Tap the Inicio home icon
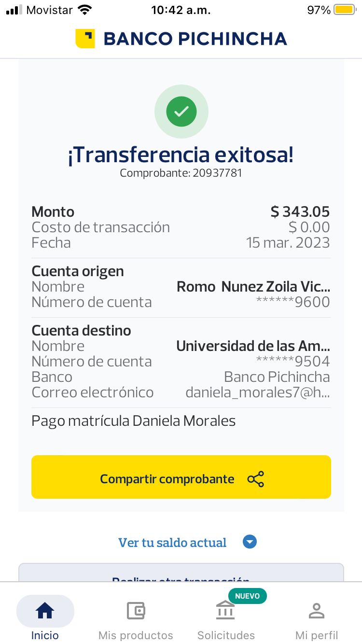 pyautogui.click(x=45, y=611)
